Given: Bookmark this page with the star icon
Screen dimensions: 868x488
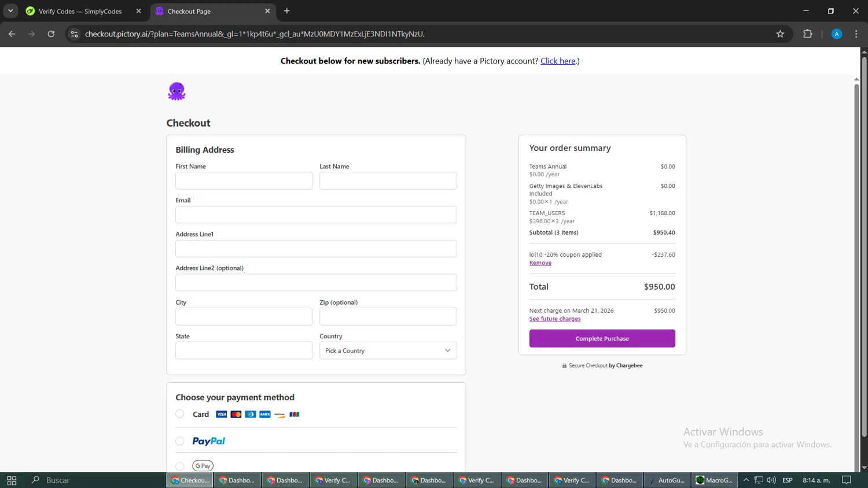Looking at the screenshot, I should (x=780, y=34).
